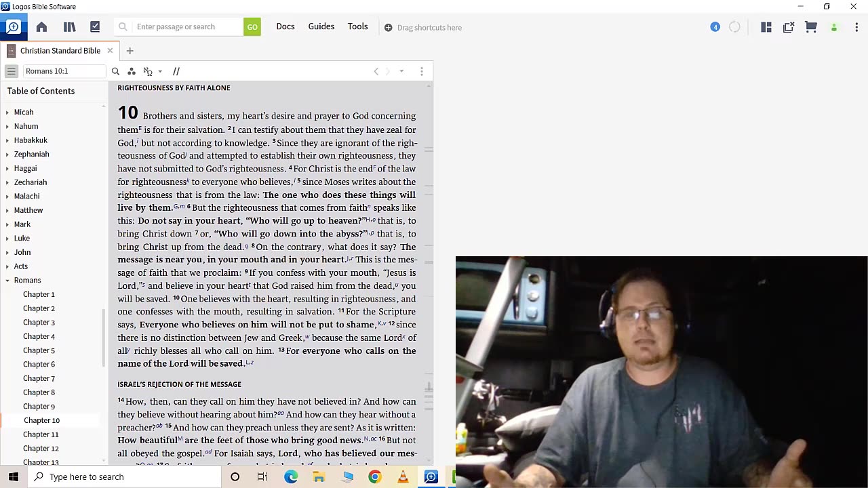The height and width of the screenshot is (488, 868).
Task: Jump to Chapter 9 of Romans
Action: [39, 407]
